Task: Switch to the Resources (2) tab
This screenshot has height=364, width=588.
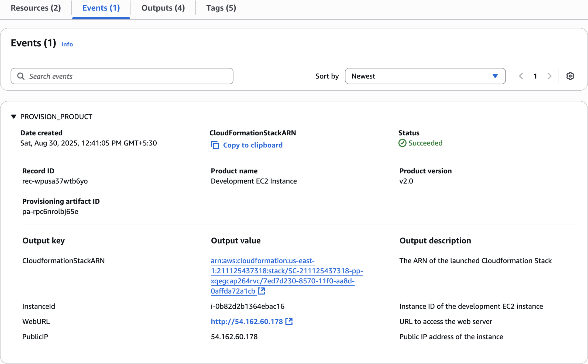Action: pos(36,8)
